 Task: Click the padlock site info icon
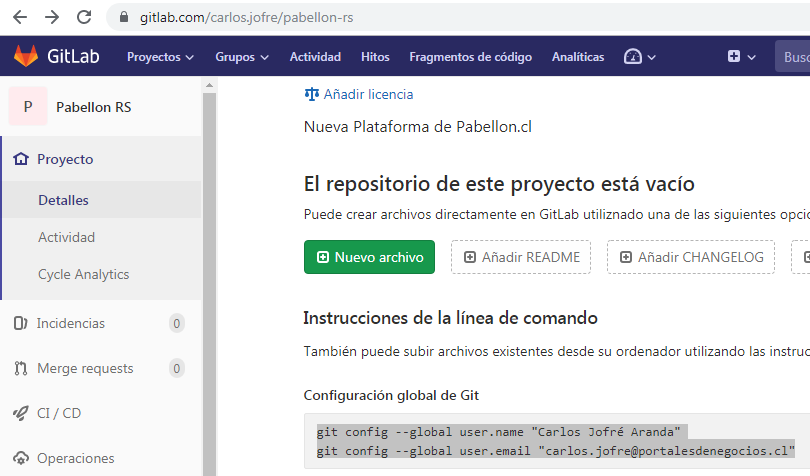tap(124, 18)
